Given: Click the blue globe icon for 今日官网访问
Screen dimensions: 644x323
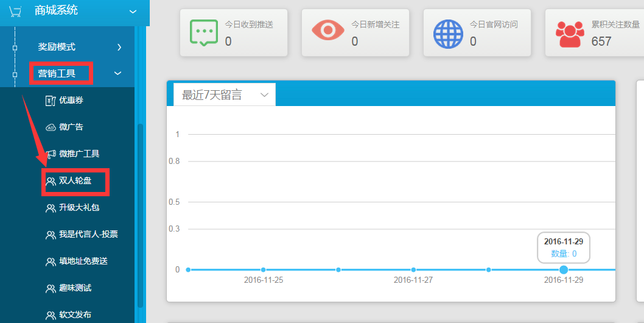Looking at the screenshot, I should (448, 34).
